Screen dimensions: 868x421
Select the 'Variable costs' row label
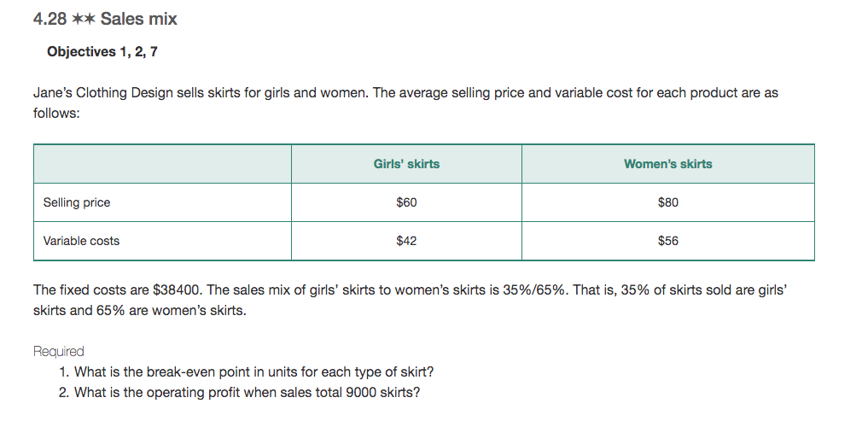pos(81,241)
